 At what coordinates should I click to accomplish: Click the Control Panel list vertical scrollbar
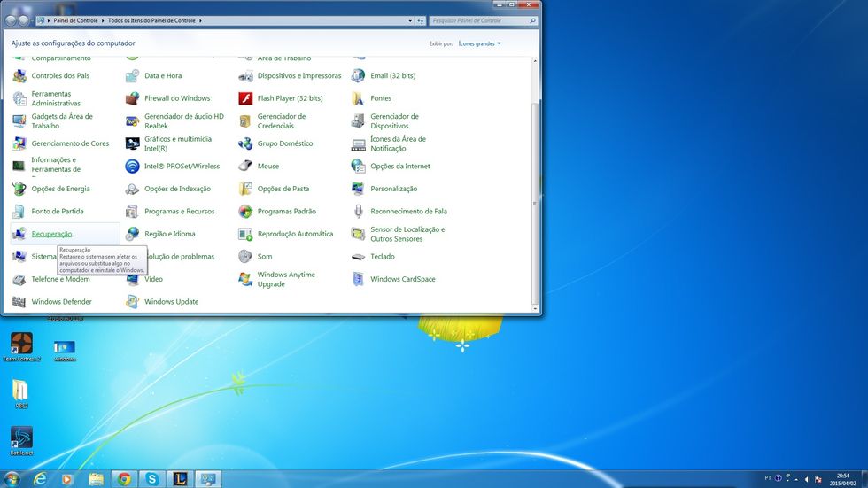[x=533, y=195]
